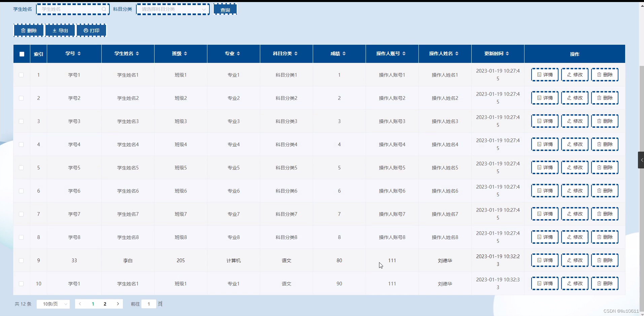Click 操作人账号5 cell
Screen dimensions: 644x316
click(x=392, y=168)
